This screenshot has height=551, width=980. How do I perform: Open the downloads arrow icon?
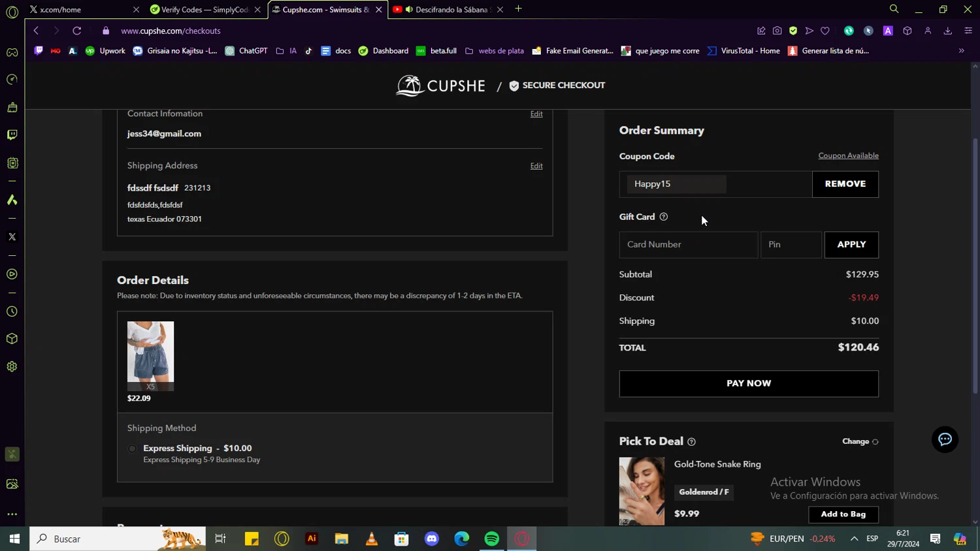coord(947,31)
